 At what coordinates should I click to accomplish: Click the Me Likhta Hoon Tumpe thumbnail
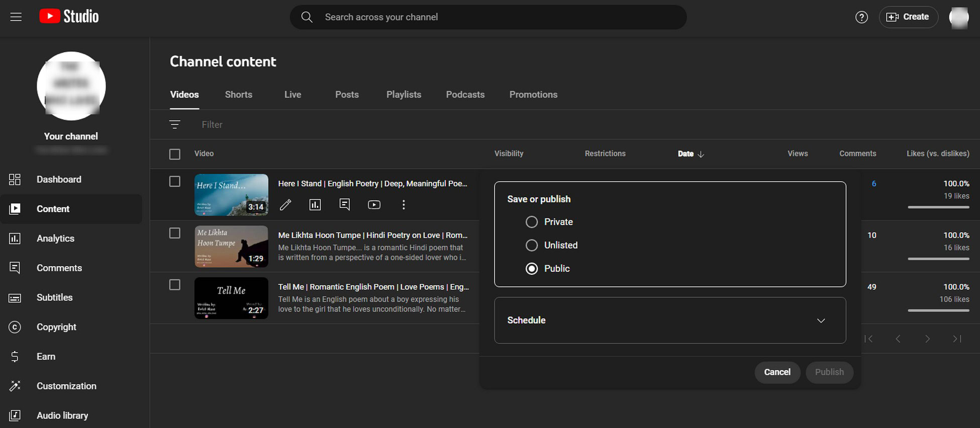click(x=232, y=247)
